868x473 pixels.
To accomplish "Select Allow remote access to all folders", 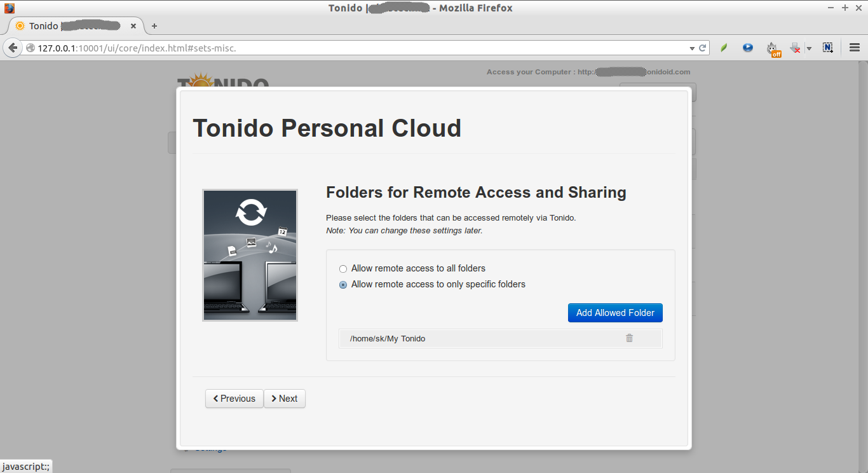I will 343,269.
